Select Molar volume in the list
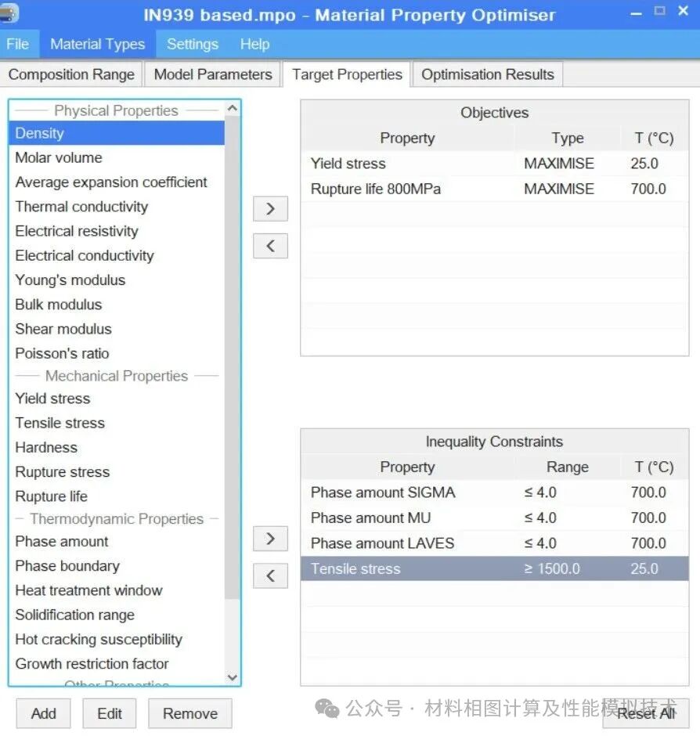 pyautogui.click(x=117, y=157)
